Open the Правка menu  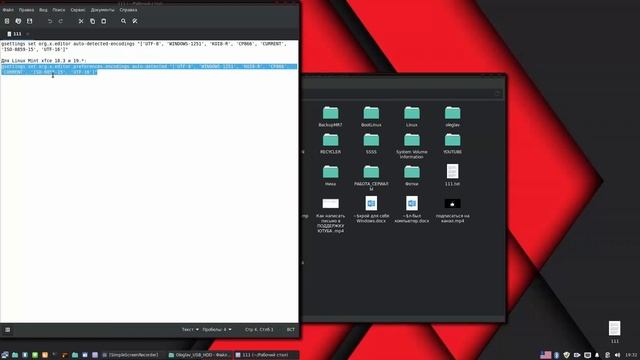pos(27,10)
